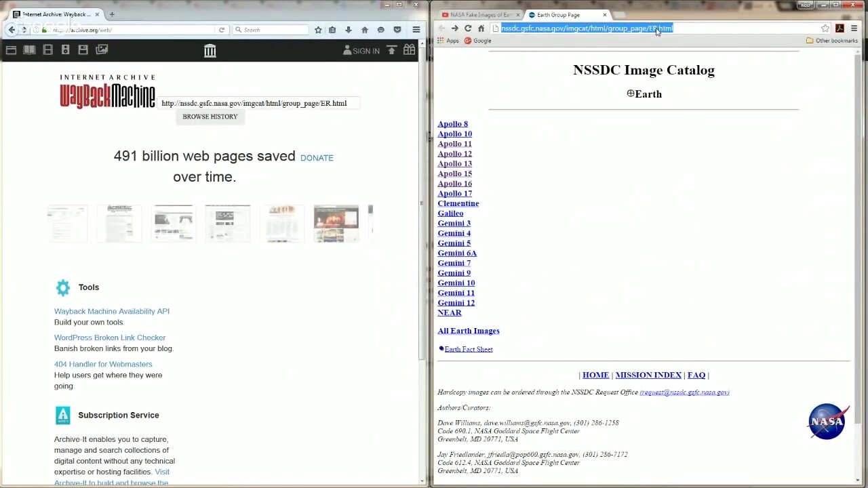
Task: Click the Internet Archive temple logo
Action: pyautogui.click(x=210, y=49)
